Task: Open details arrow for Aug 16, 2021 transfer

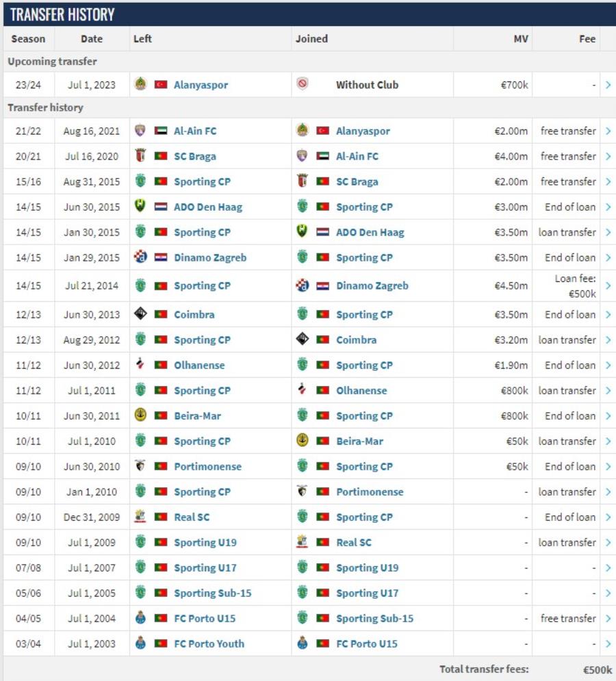Action: point(608,131)
